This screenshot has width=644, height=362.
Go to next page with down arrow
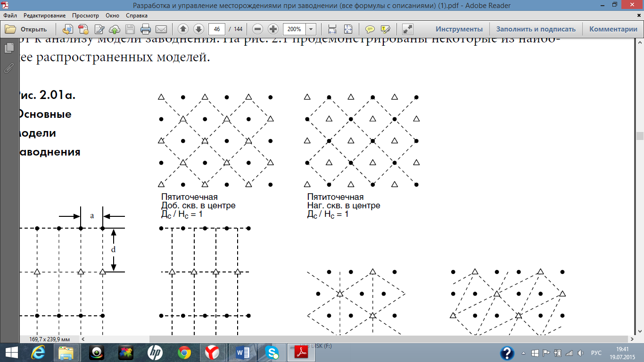coord(198,29)
